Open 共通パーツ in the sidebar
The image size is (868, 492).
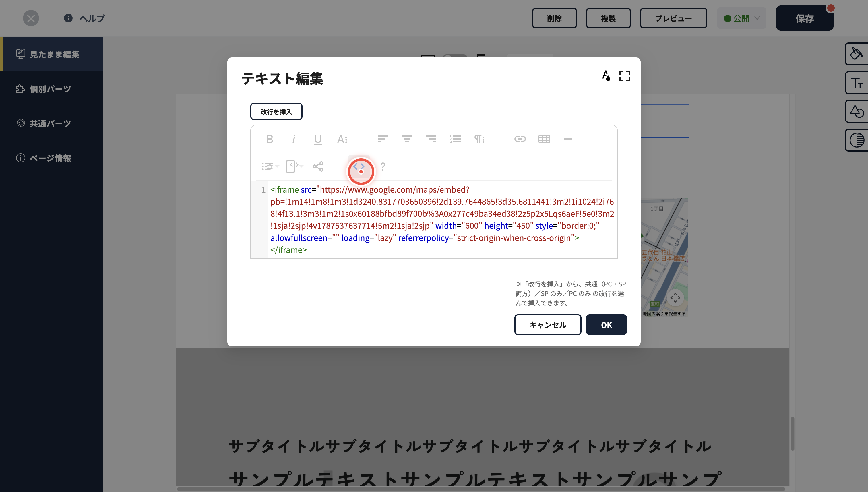(x=52, y=123)
